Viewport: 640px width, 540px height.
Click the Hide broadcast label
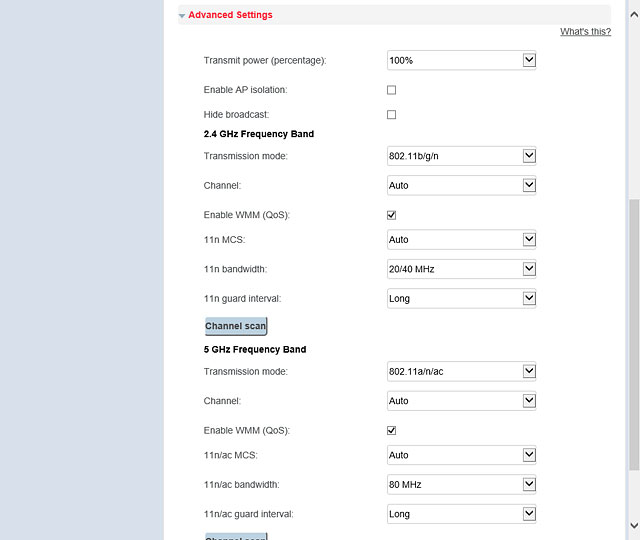point(236,115)
